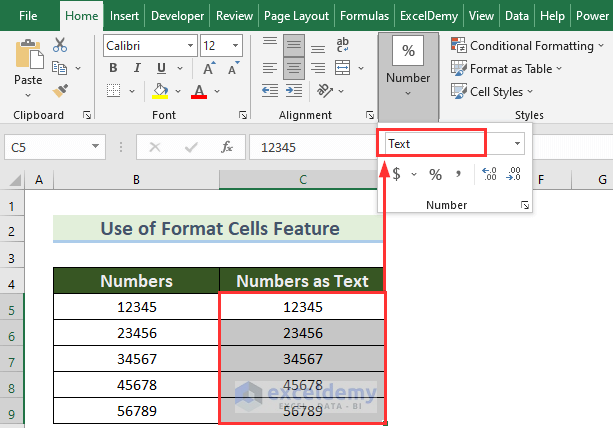
Task: Click the Cut scissors icon
Action: click(x=60, y=45)
